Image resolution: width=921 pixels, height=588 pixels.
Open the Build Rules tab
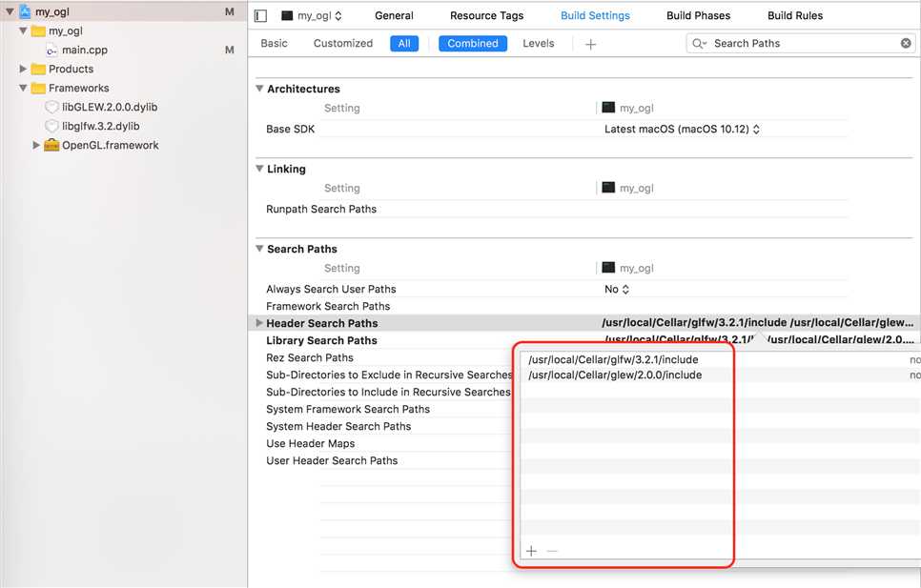[x=795, y=16]
